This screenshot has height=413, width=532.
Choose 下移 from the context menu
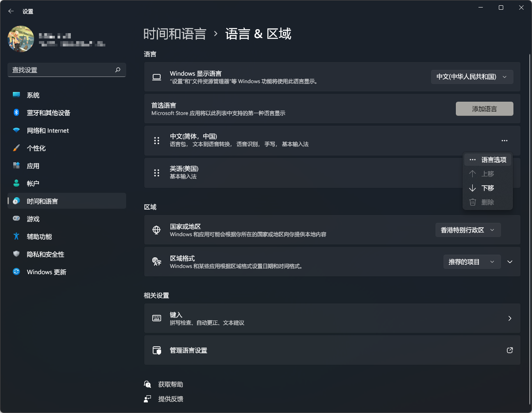click(487, 188)
